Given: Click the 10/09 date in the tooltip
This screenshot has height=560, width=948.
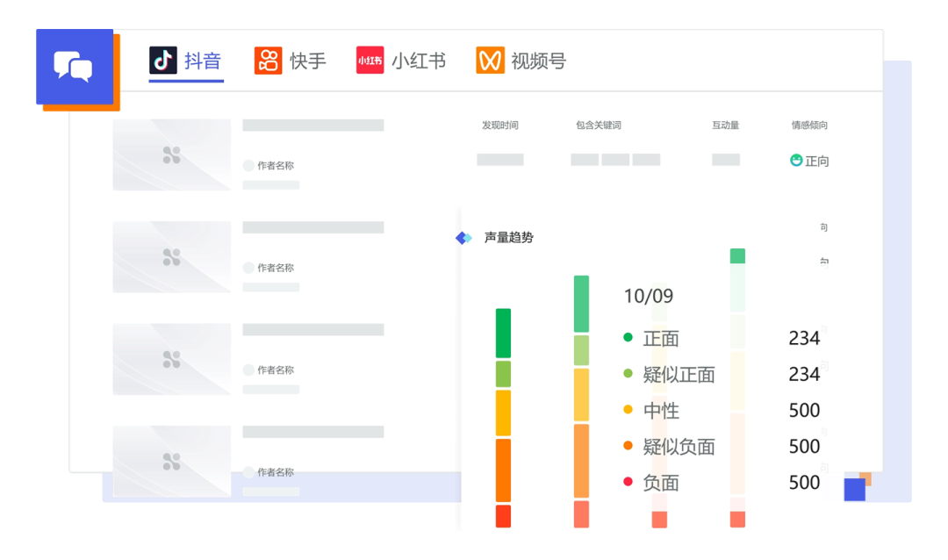Looking at the screenshot, I should [x=648, y=296].
